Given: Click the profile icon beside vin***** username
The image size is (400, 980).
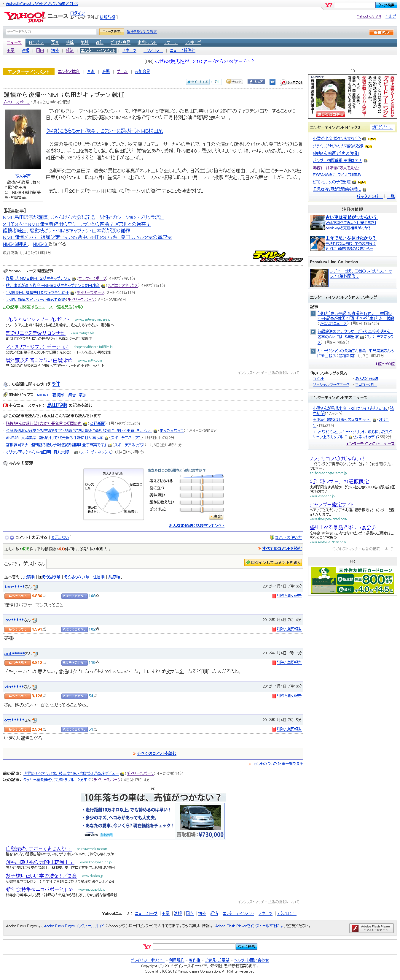Looking at the screenshot, I should click(34, 687).
